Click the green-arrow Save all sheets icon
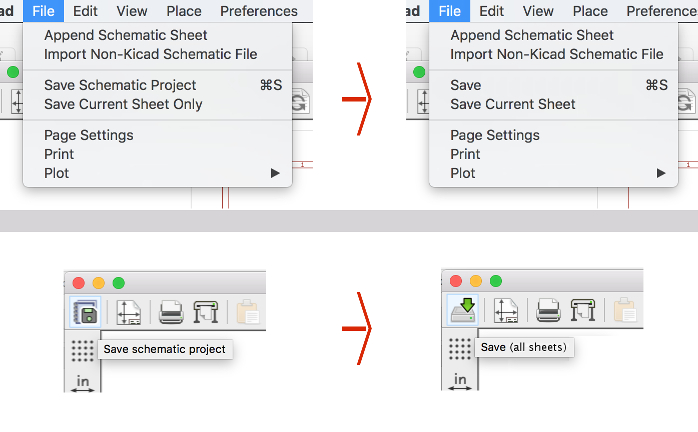The width and height of the screenshot is (698, 432). click(x=462, y=312)
